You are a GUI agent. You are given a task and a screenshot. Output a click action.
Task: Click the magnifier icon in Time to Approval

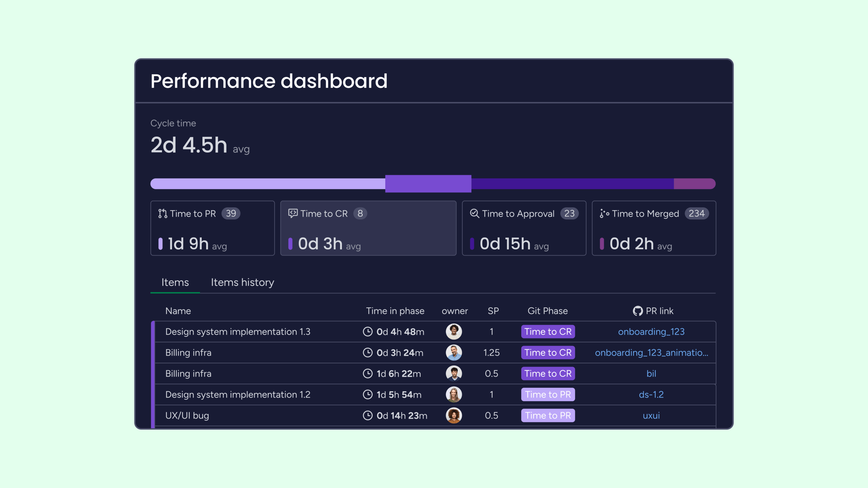[474, 213]
